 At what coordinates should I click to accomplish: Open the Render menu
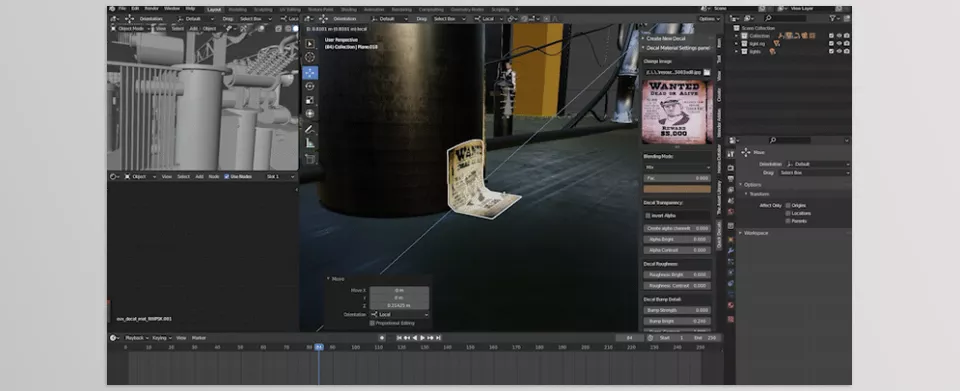151,9
